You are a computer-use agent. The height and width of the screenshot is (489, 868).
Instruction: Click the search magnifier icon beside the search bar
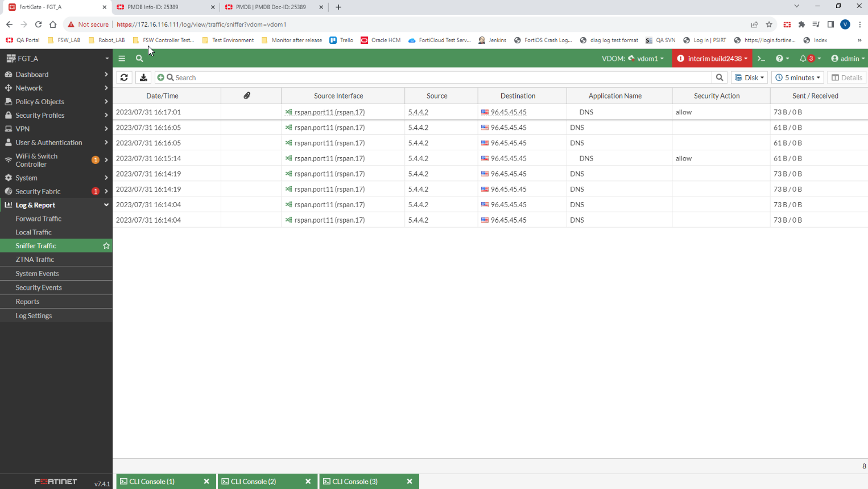point(719,77)
